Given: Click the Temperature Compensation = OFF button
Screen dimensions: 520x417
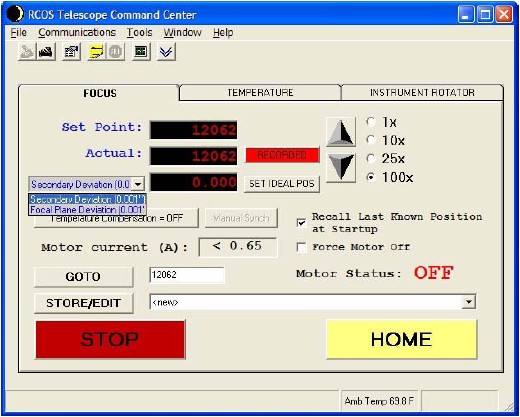Looking at the screenshot, I should coord(116,218).
